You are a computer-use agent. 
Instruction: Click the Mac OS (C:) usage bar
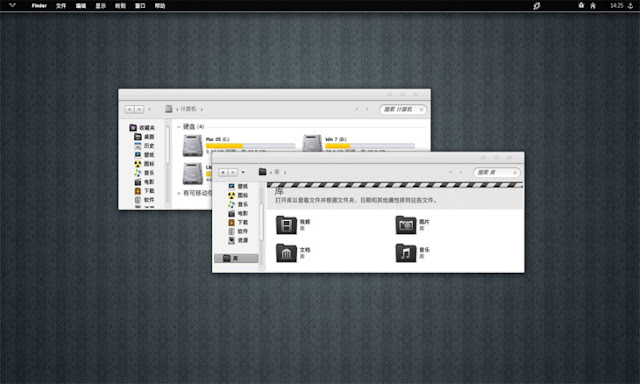(250, 146)
